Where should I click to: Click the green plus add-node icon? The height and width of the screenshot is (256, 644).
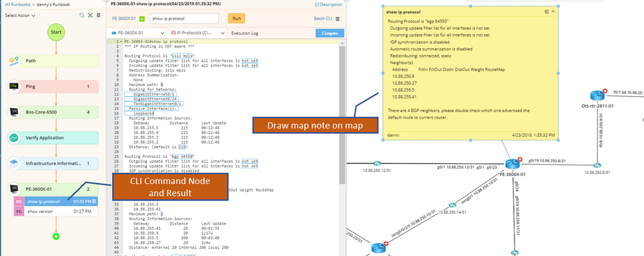pos(56,236)
